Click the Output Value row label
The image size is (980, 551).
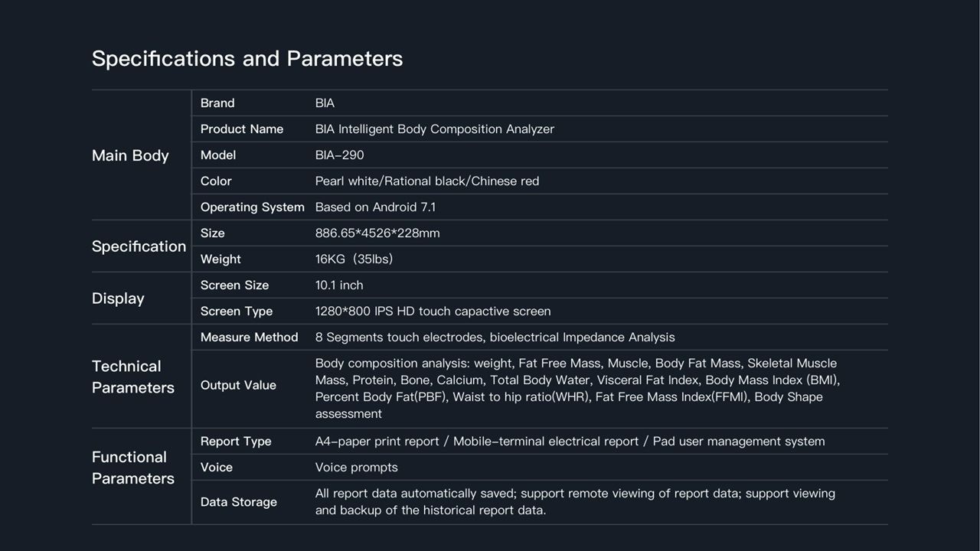tap(238, 386)
